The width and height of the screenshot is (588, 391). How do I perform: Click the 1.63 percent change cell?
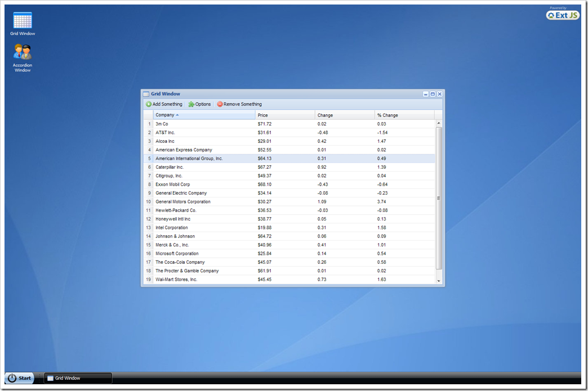click(404, 280)
